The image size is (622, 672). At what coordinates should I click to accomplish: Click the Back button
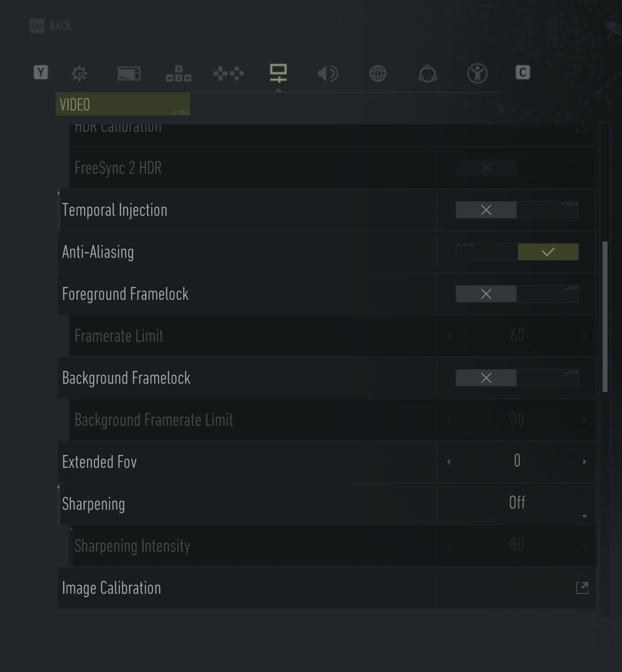click(51, 26)
